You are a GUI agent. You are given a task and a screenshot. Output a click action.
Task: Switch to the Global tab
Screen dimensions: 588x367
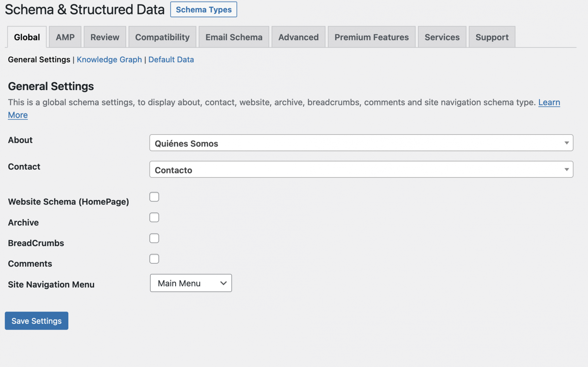pos(27,37)
